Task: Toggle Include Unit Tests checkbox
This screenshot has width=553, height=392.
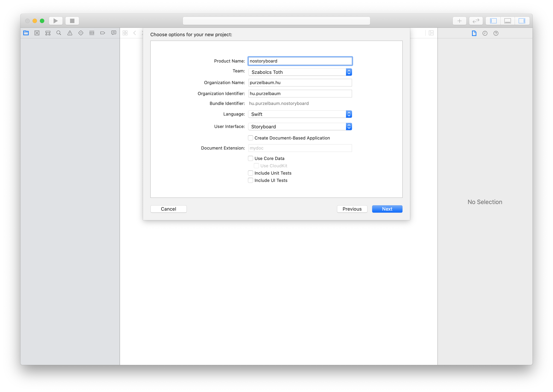Action: point(250,173)
